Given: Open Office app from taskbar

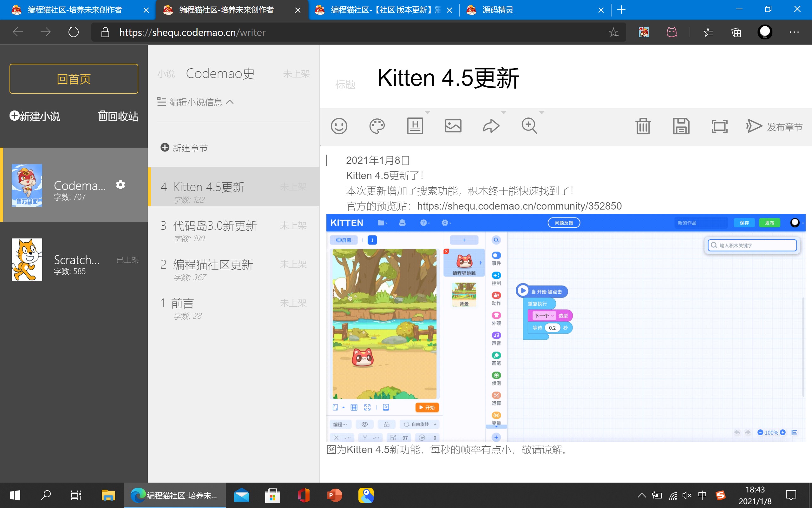Looking at the screenshot, I should (x=304, y=495).
